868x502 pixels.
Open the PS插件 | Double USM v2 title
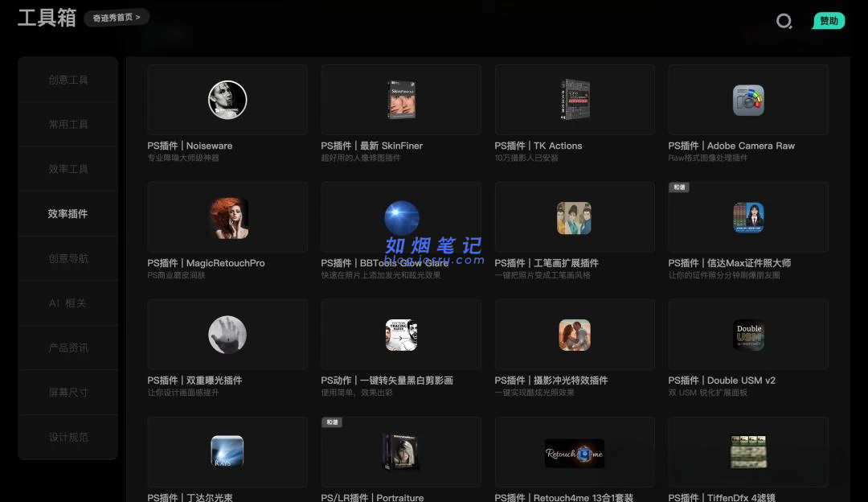tap(722, 381)
